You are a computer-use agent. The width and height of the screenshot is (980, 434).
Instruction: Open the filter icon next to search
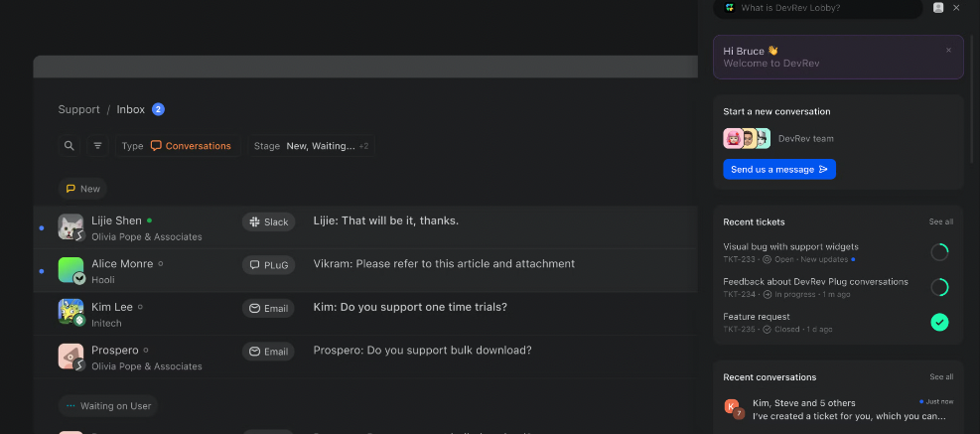[97, 146]
